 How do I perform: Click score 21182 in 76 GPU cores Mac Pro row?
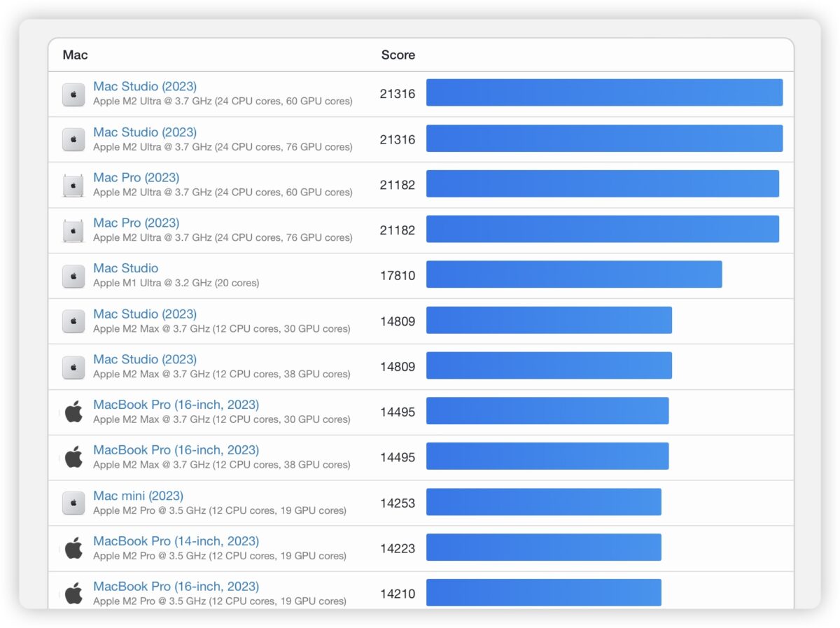tap(398, 230)
